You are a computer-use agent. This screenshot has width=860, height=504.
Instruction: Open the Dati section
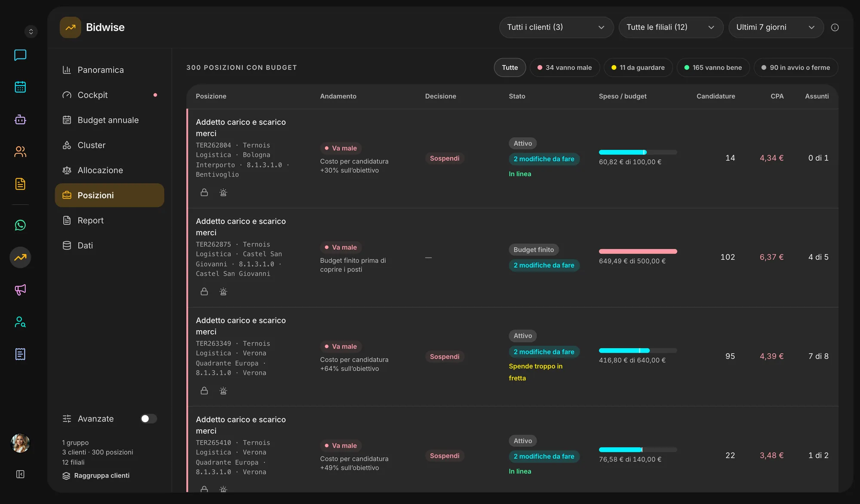tap(109, 246)
